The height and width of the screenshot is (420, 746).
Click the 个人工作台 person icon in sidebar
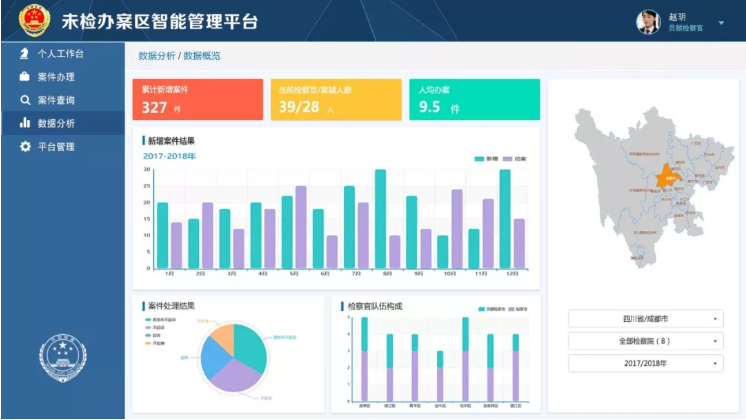pyautogui.click(x=24, y=54)
